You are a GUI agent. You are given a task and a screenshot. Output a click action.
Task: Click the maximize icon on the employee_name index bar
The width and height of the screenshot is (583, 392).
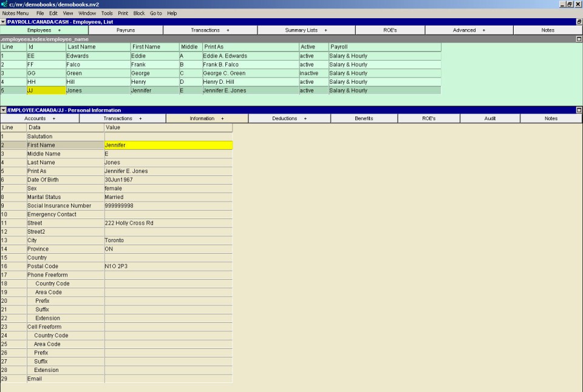(x=579, y=39)
